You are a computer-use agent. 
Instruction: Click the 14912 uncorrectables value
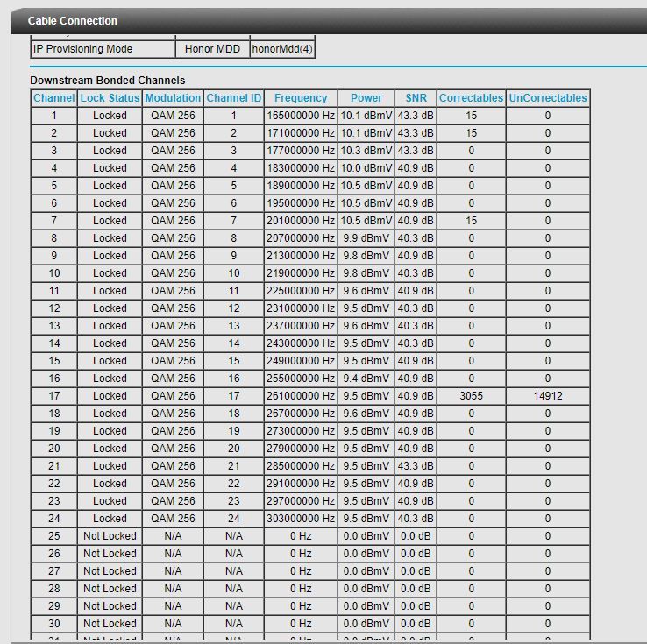pyautogui.click(x=548, y=396)
